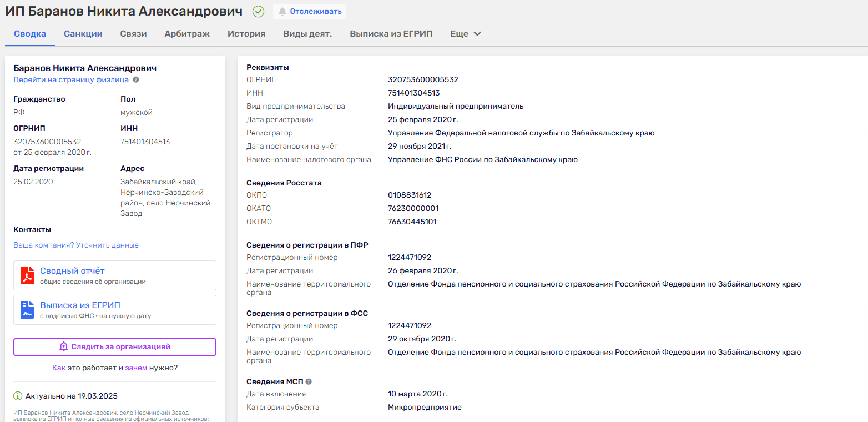Click the help icon beside Сведения МСП
Viewport: 868px width, 422px height.
click(309, 381)
